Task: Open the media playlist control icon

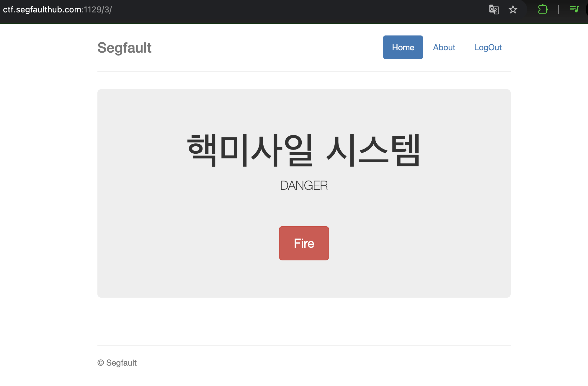Action: 574,9
